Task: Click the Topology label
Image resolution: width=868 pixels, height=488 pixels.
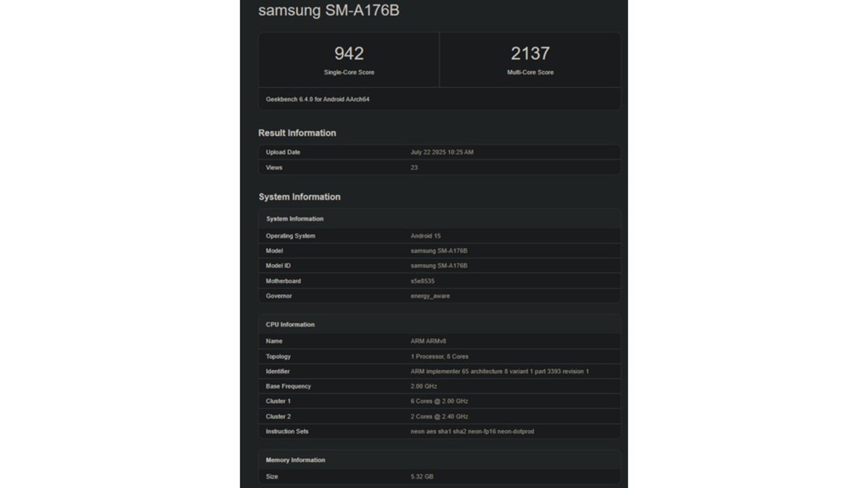Action: point(278,356)
